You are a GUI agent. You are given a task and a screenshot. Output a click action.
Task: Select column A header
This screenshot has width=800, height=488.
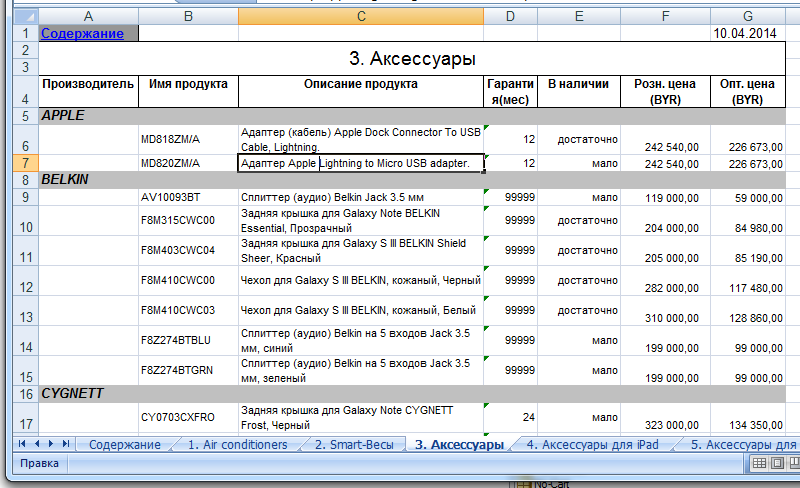[x=88, y=16]
